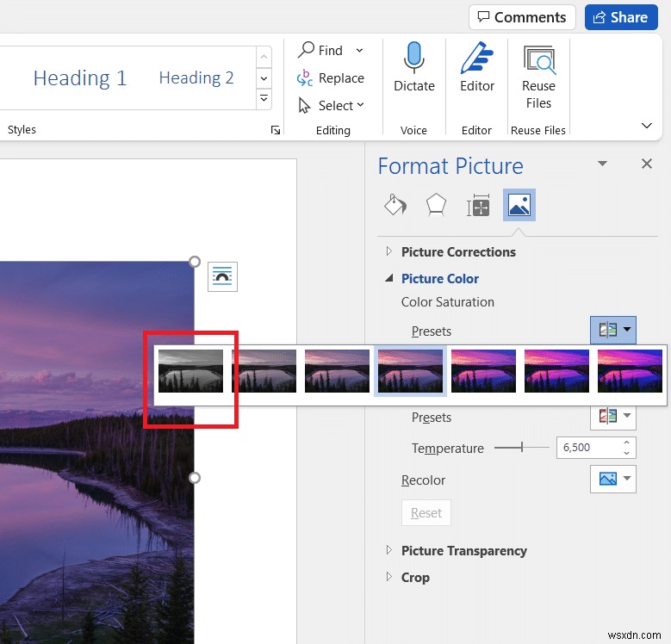The width and height of the screenshot is (671, 644).
Task: Expand the Crop section
Action: pyautogui.click(x=389, y=577)
